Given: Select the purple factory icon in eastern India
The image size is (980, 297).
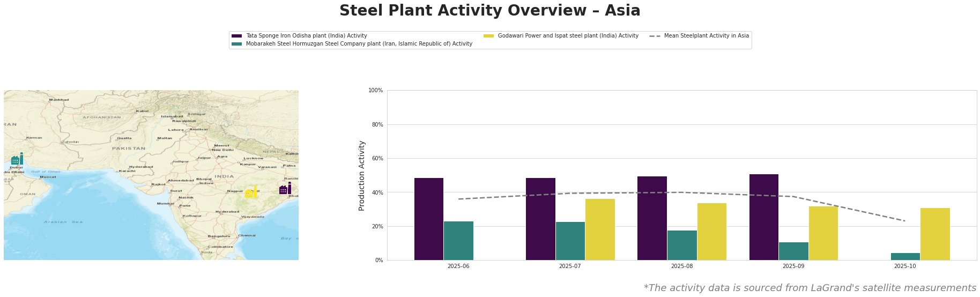Looking at the screenshot, I should coord(285,189).
